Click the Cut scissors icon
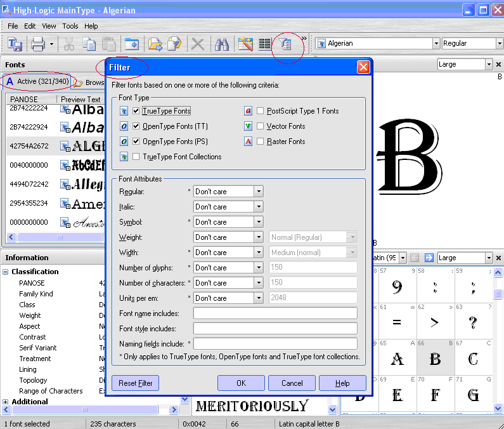This screenshot has height=429, width=504. click(68, 44)
